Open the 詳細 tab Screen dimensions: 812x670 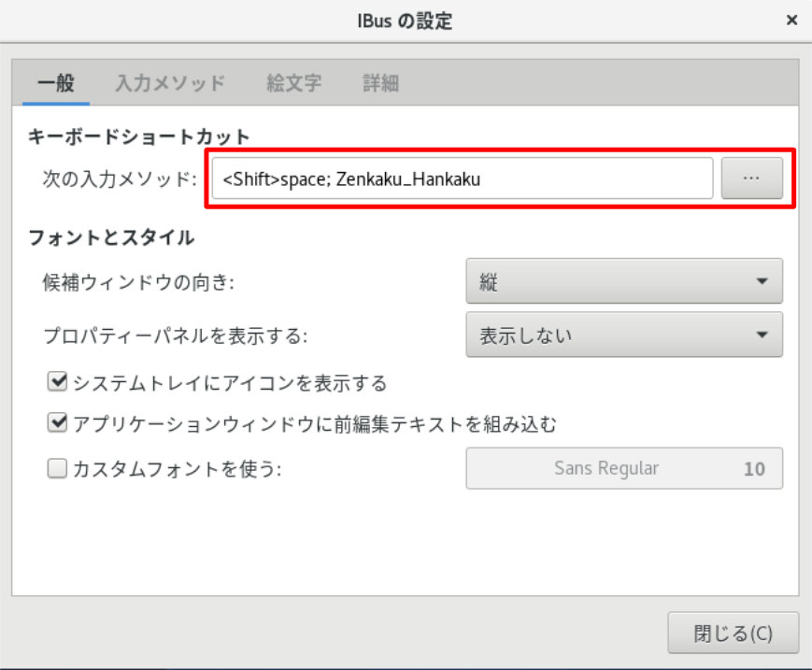point(380,83)
